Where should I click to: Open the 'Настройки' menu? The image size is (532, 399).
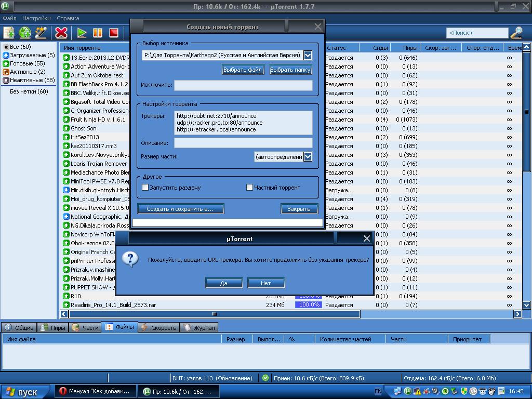(36, 18)
